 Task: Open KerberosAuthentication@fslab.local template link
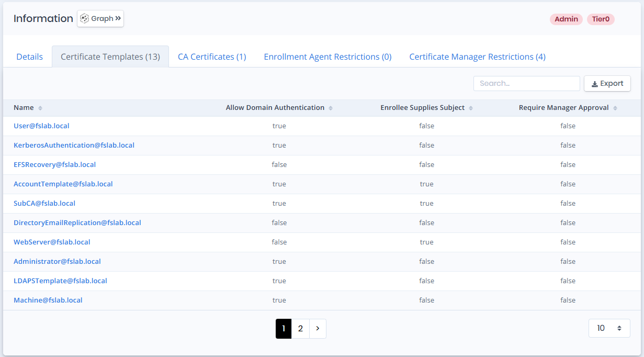[74, 145]
